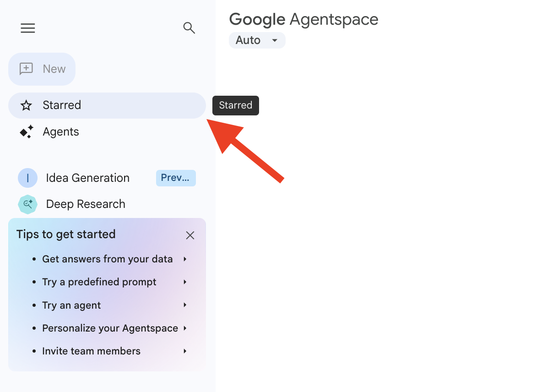Click the Deep Research agent icon

[27, 204]
